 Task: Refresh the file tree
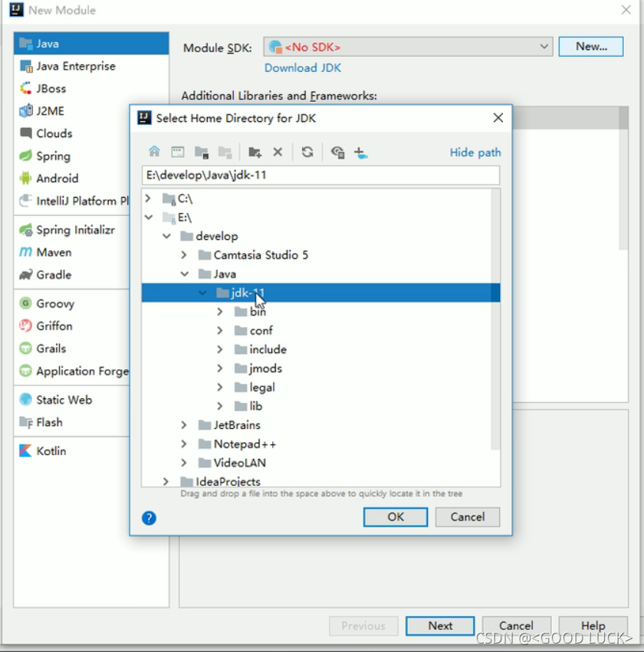pos(307,151)
